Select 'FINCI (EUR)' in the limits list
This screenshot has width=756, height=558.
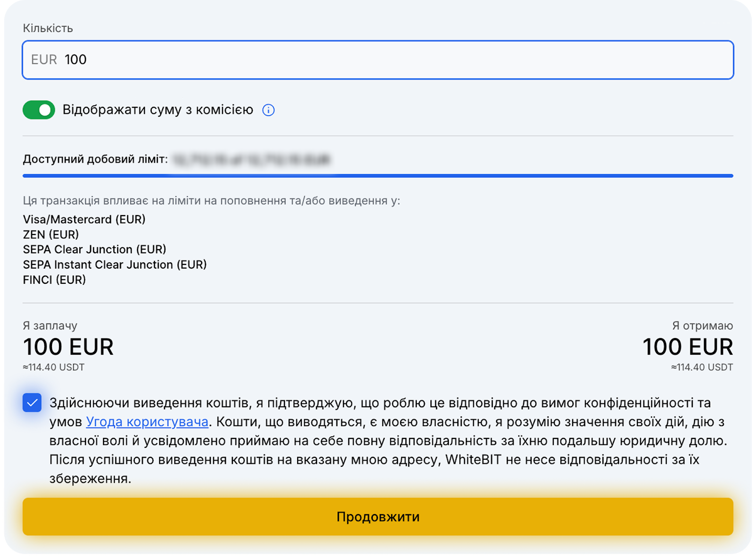tap(54, 280)
